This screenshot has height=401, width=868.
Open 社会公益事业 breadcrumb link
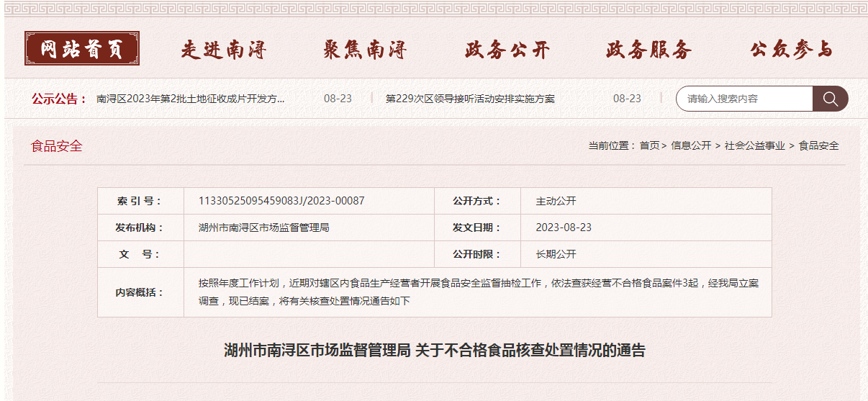point(754,145)
